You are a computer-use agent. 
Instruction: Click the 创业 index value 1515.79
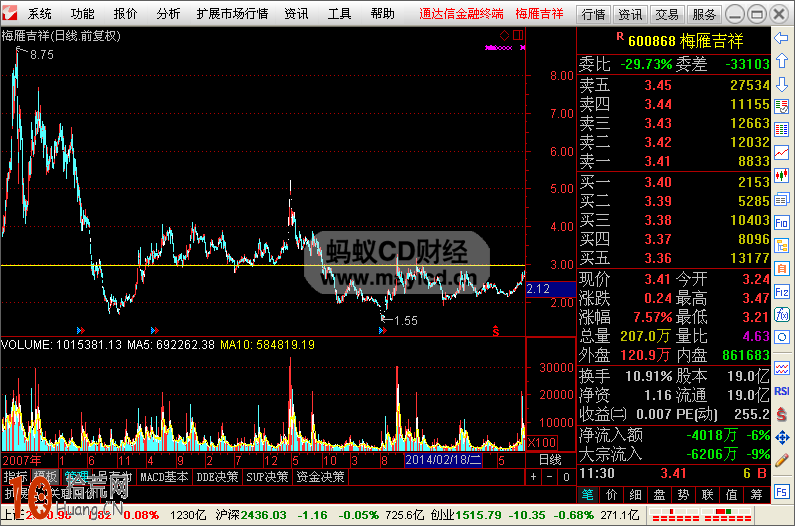click(x=478, y=515)
